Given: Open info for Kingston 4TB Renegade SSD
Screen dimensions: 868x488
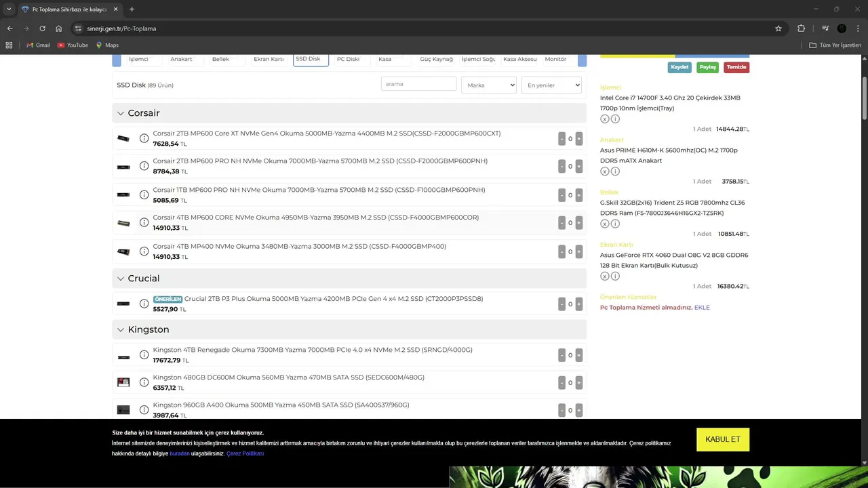Looking at the screenshot, I should pyautogui.click(x=144, y=354).
